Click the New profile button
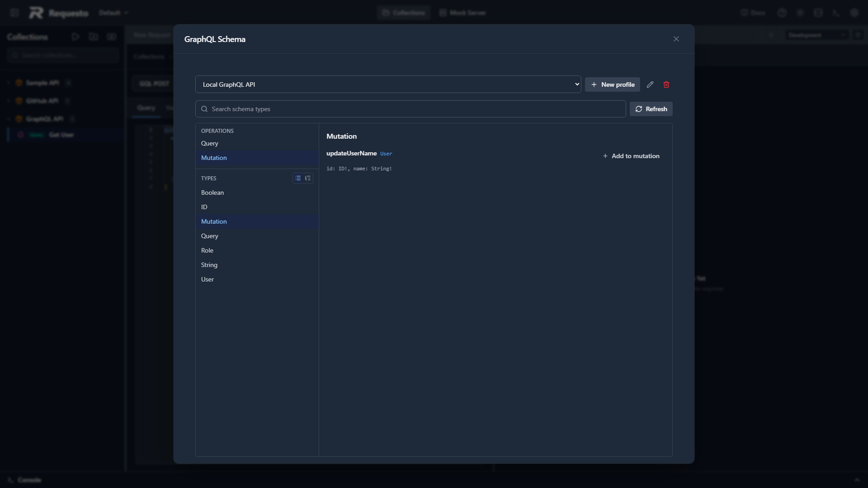 (612, 84)
